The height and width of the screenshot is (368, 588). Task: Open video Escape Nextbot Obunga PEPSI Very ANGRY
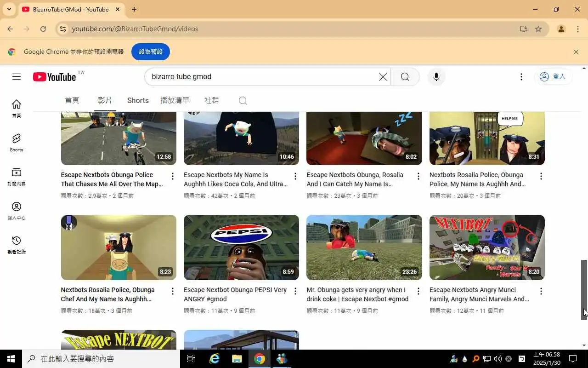pyautogui.click(x=235, y=294)
